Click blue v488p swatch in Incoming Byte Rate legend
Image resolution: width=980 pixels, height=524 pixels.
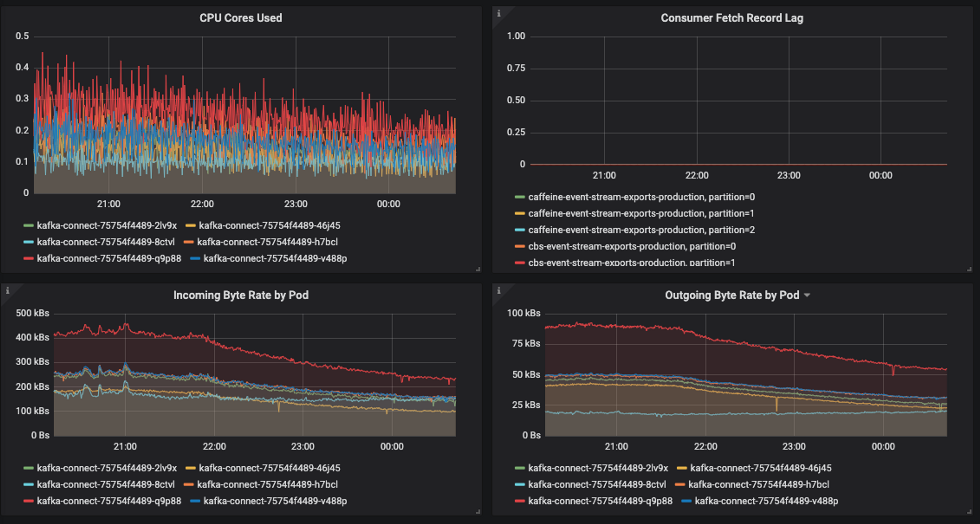pyautogui.click(x=195, y=501)
